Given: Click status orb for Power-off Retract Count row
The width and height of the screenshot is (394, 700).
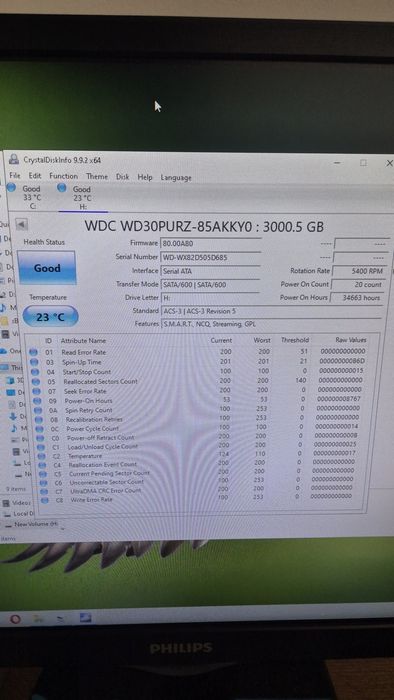Looking at the screenshot, I should click(x=41, y=438).
